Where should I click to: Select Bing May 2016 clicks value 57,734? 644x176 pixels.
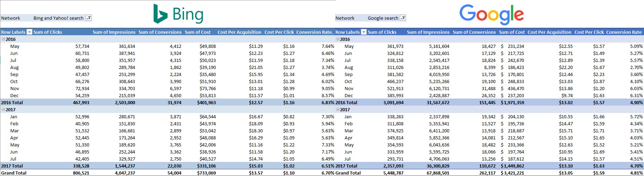(x=82, y=46)
